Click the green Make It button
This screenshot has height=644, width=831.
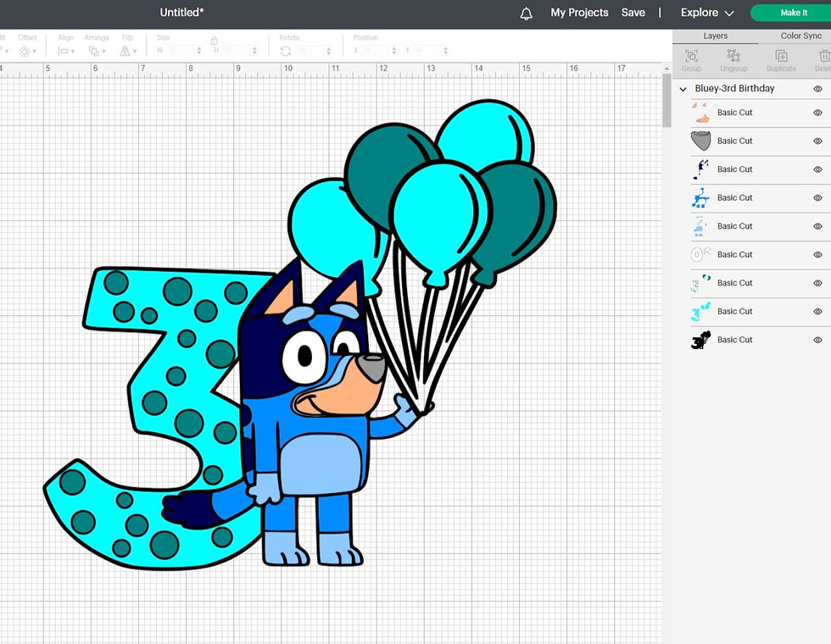793,13
